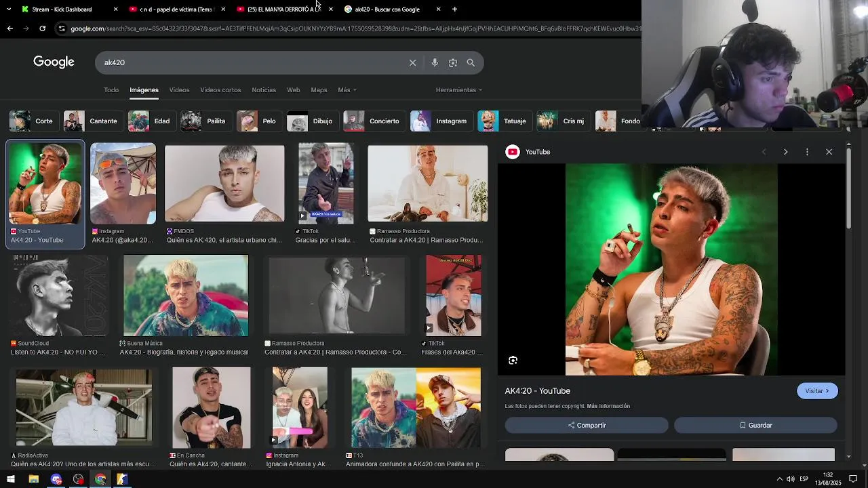Screen dimensions: 868x488
Task: Click the magnifier search icon
Action: pyautogui.click(x=471, y=62)
